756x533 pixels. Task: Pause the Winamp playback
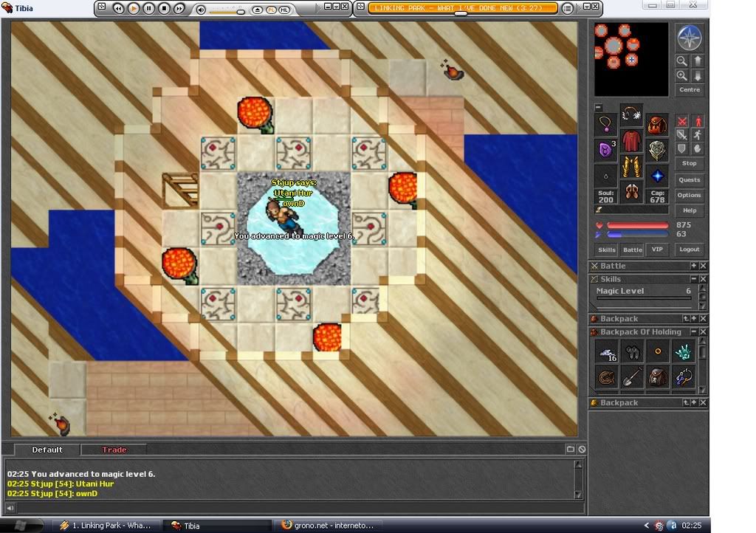point(148,8)
